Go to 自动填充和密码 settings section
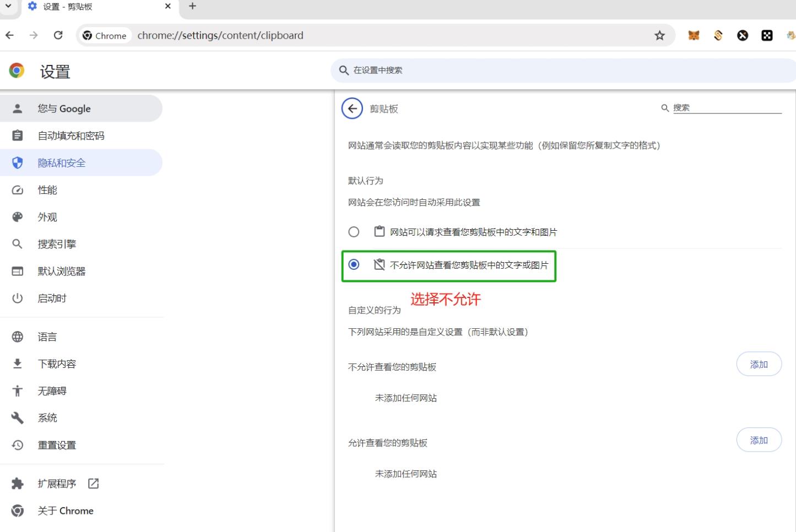The height and width of the screenshot is (532, 796). [x=71, y=136]
